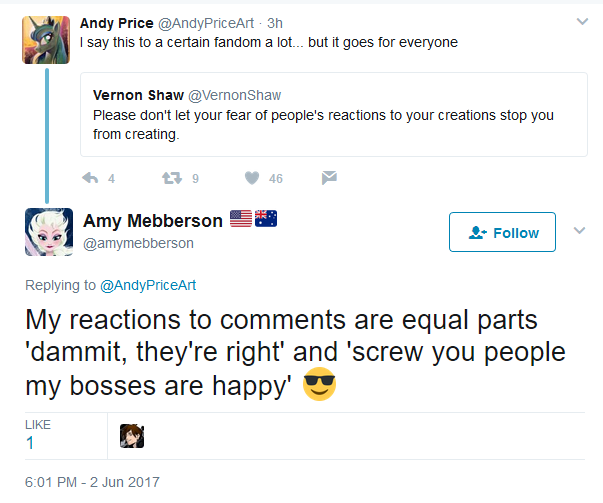Like Andy Price's tweet with the heart
603x503 pixels.
click(252, 178)
